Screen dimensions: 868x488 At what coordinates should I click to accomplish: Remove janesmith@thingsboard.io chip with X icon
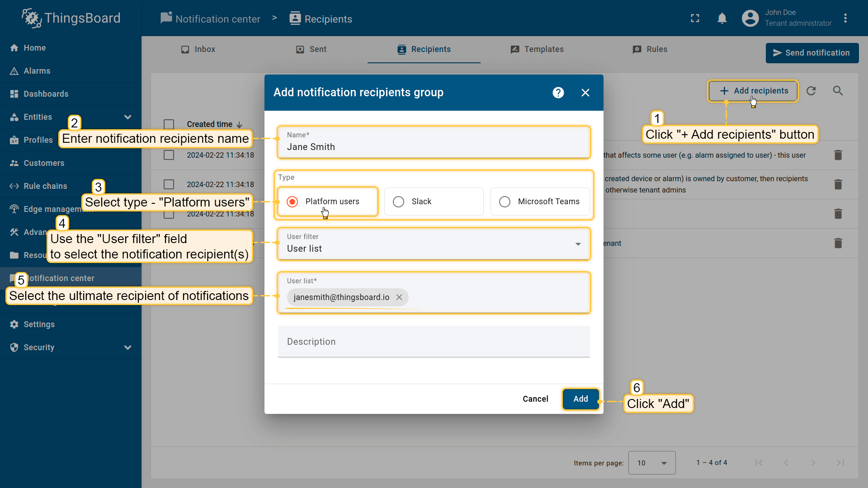click(399, 297)
